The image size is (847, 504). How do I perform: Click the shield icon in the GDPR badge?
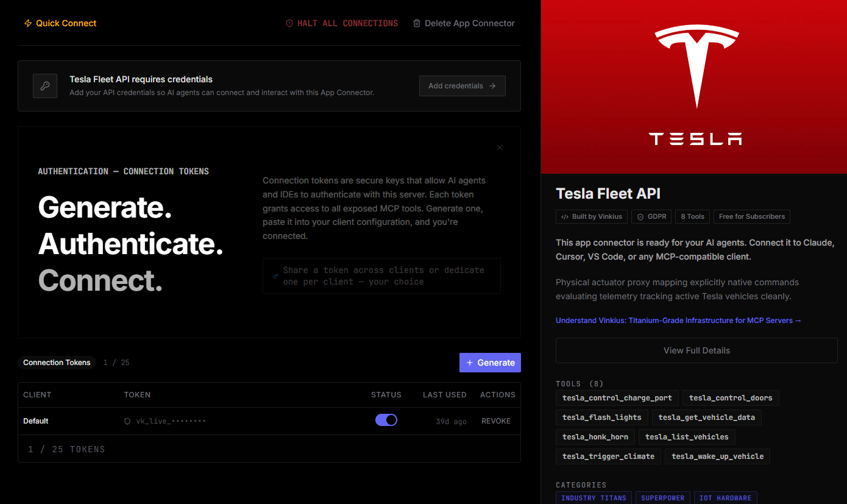(x=640, y=216)
